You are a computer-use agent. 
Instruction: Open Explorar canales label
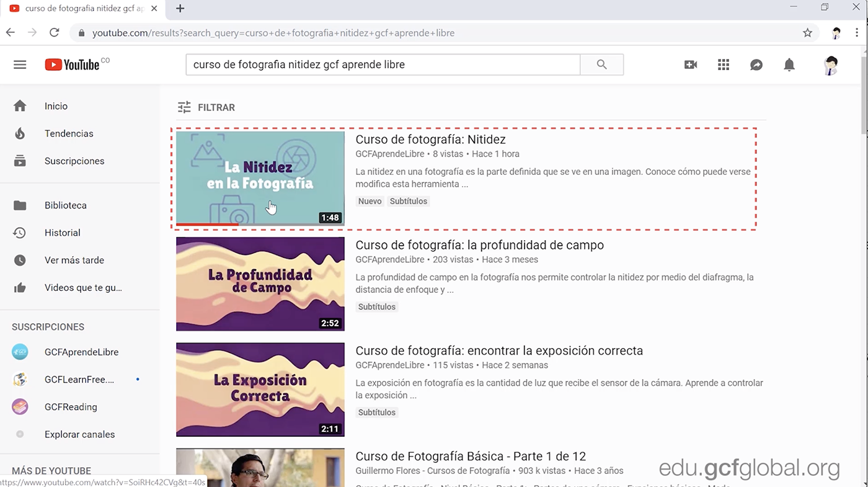coord(79,434)
